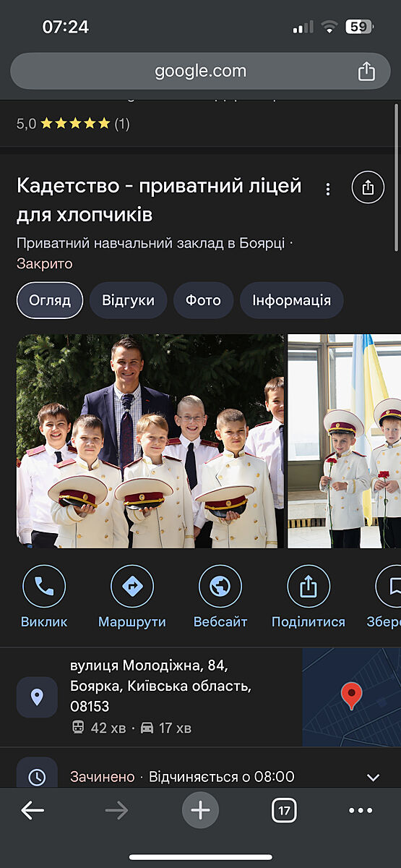The height and width of the screenshot is (868, 401).
Task: Tap the Виклик phone call icon
Action: click(x=44, y=586)
